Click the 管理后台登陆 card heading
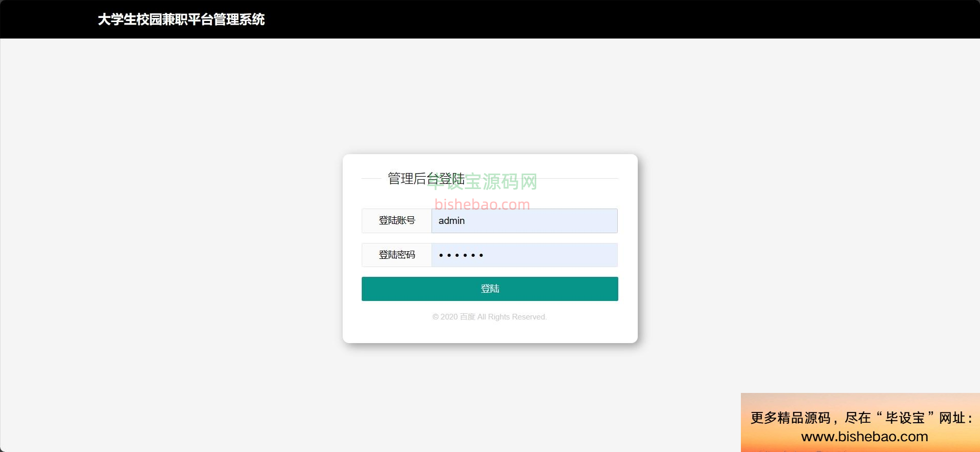 pyautogui.click(x=426, y=179)
